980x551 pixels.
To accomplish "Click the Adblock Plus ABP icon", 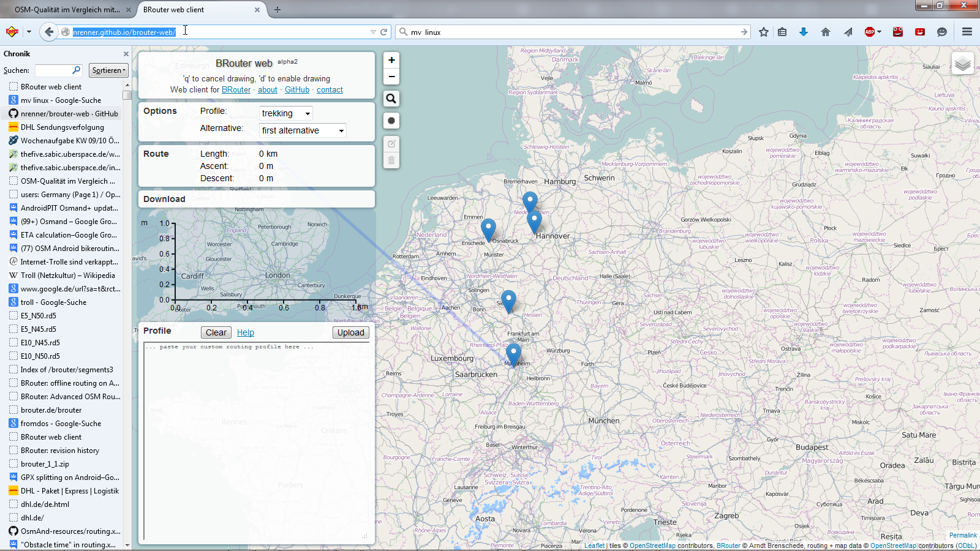I will pos(869,32).
